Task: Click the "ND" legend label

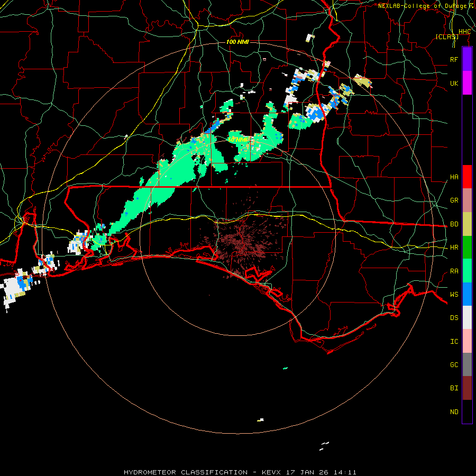Action: pyautogui.click(x=454, y=412)
